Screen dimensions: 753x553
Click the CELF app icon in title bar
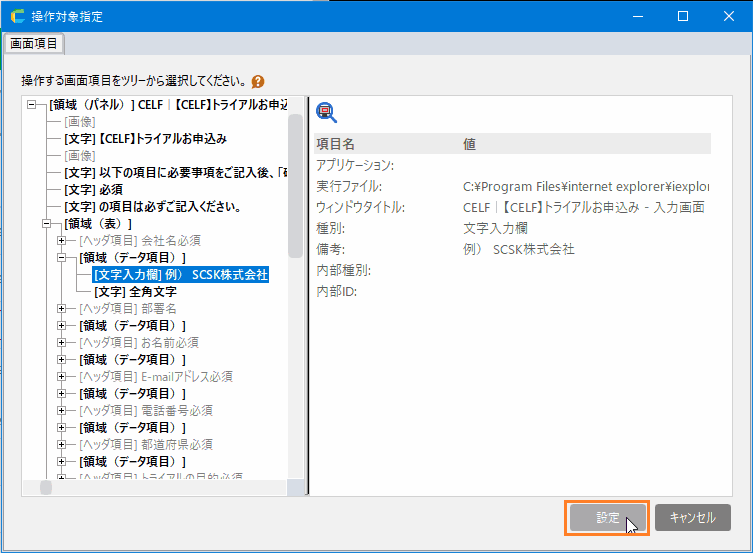tap(17, 16)
